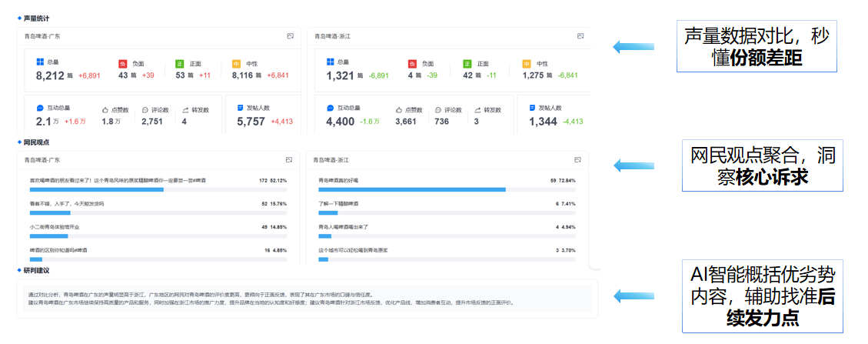Click the 评论数 comment icon in 广东 card
868x344 pixels.
coord(145,110)
